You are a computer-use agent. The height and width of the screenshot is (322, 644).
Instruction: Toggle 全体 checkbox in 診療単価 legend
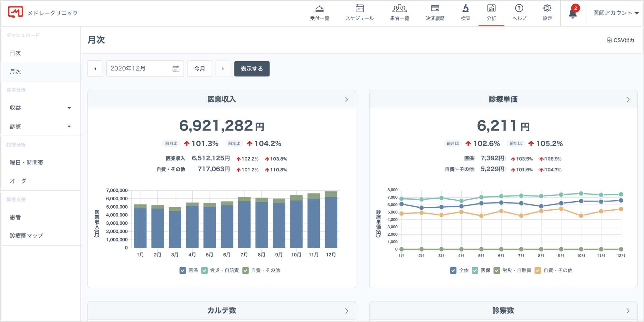coord(453,270)
